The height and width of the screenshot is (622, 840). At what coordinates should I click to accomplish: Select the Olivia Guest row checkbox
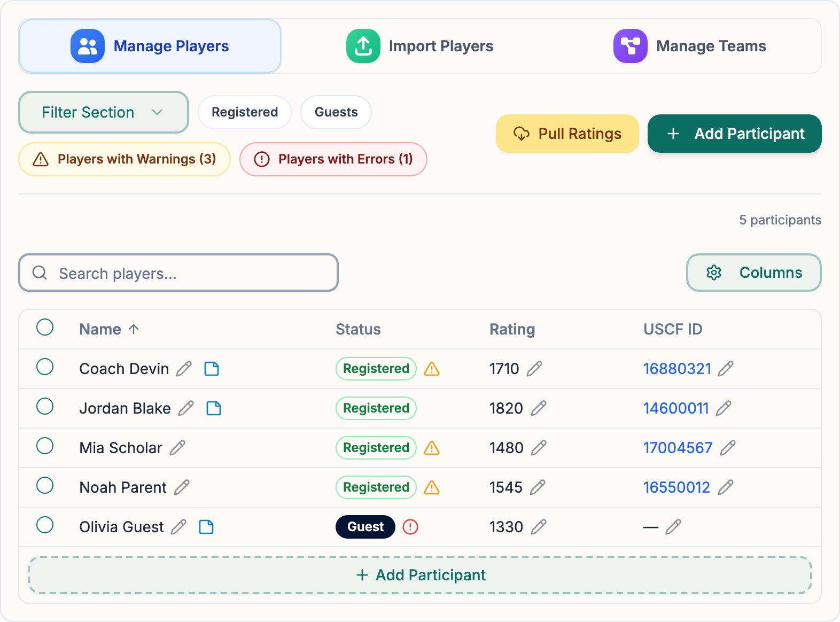45,525
